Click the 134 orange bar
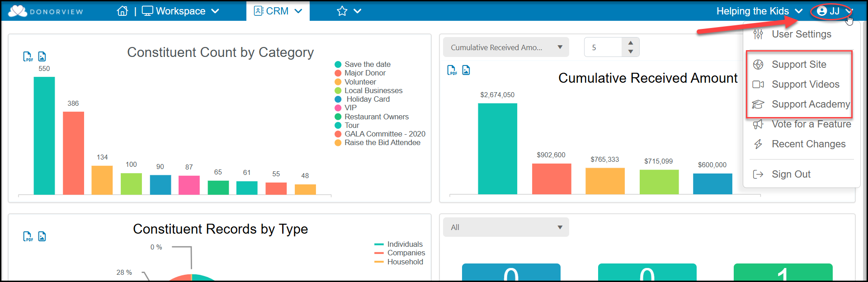This screenshot has width=868, height=282. [102, 180]
